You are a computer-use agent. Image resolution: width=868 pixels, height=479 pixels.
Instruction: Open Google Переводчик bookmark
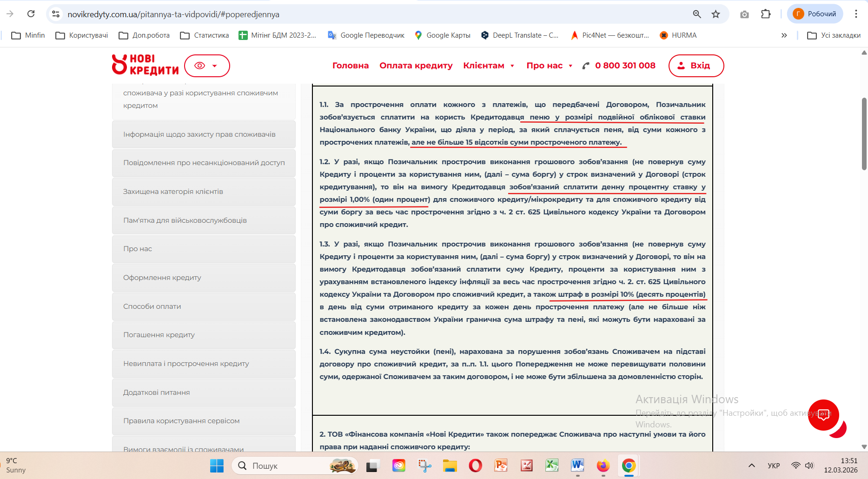pos(366,35)
